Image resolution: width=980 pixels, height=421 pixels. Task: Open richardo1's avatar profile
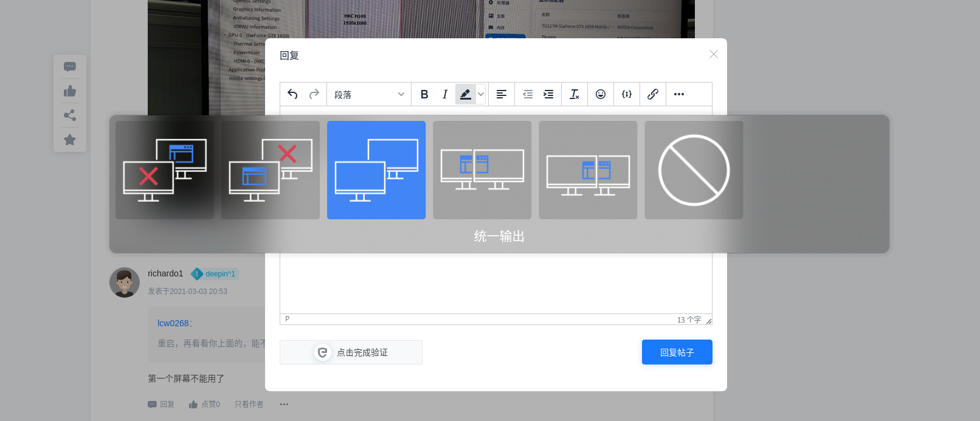click(125, 282)
